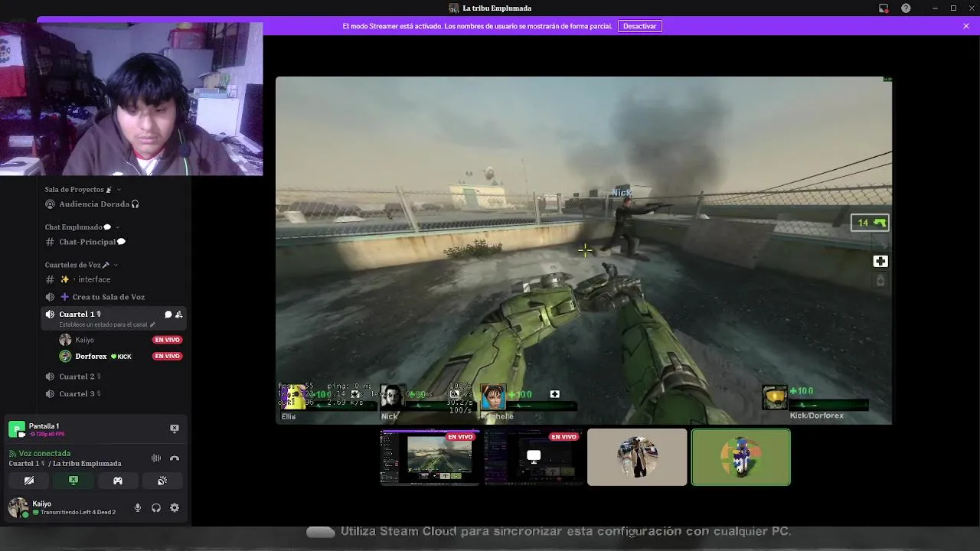Click the La tribu Emplumada window title

click(x=497, y=8)
